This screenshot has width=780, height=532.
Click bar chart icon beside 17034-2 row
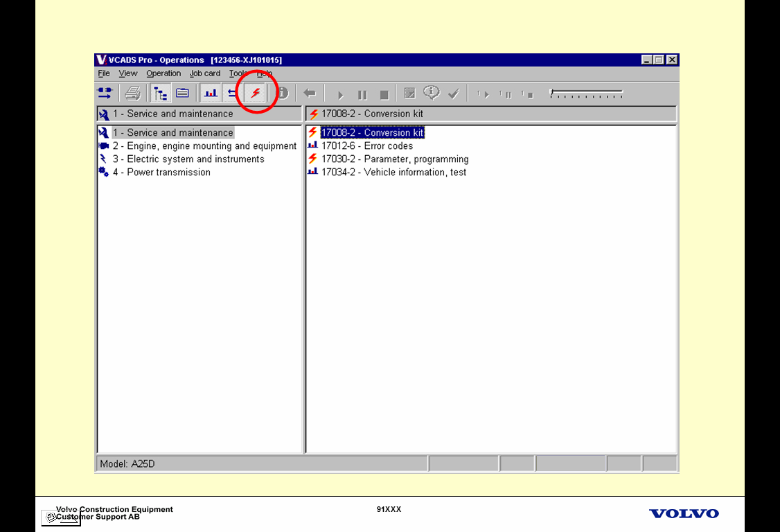tap(312, 172)
